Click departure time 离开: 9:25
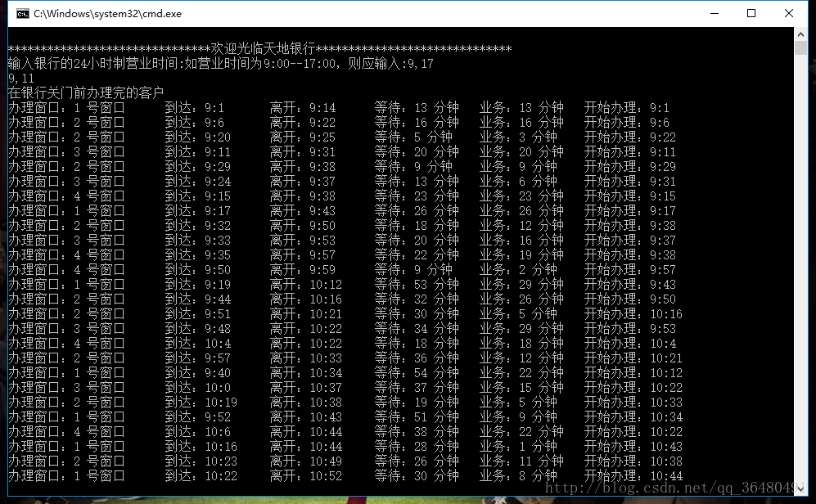The width and height of the screenshot is (816, 504). (x=303, y=137)
